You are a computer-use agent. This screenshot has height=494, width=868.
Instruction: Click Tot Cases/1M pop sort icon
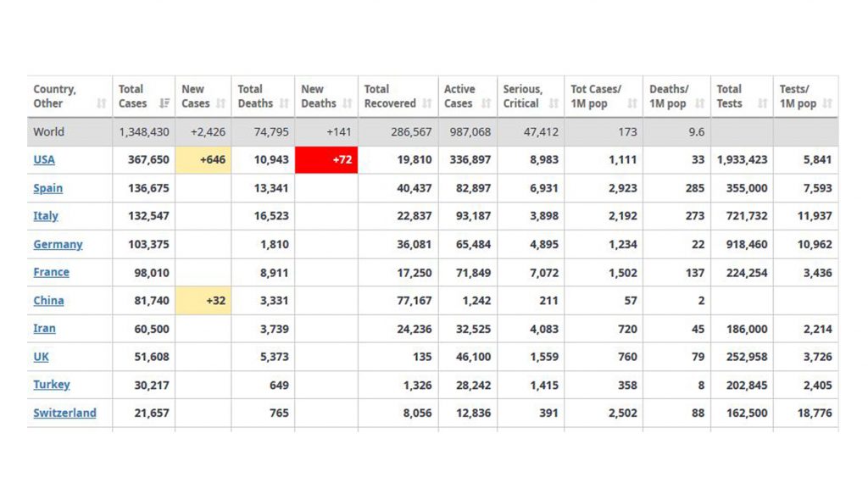click(x=632, y=103)
